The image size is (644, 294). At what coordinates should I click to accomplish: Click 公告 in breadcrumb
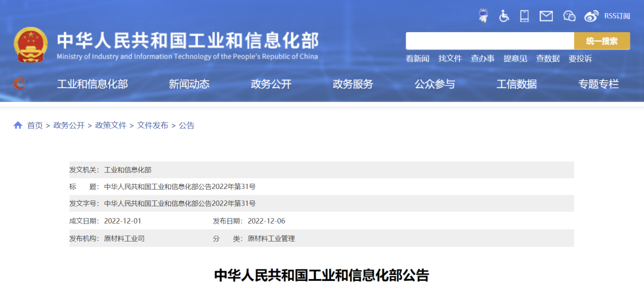pos(187,126)
